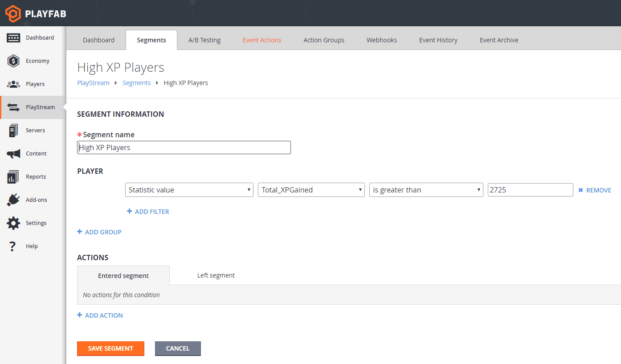This screenshot has width=621, height=364.
Task: Click the PlayFab logo icon
Action: [x=13, y=13]
